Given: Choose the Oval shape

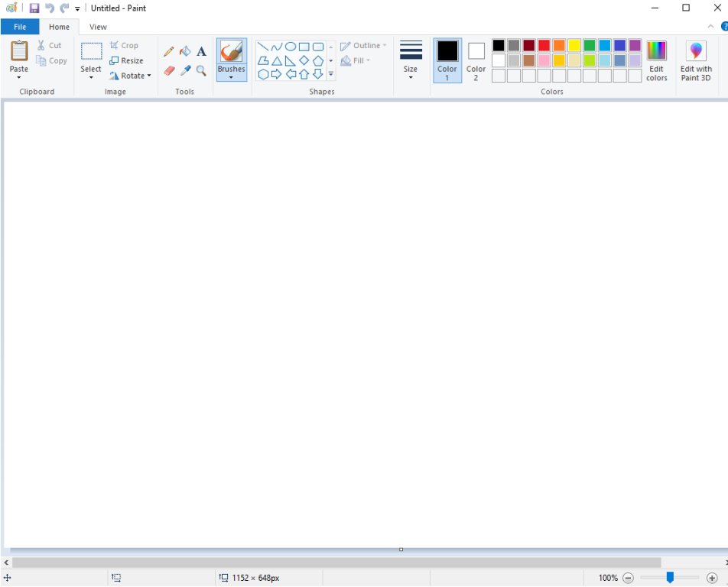Looking at the screenshot, I should [291, 47].
